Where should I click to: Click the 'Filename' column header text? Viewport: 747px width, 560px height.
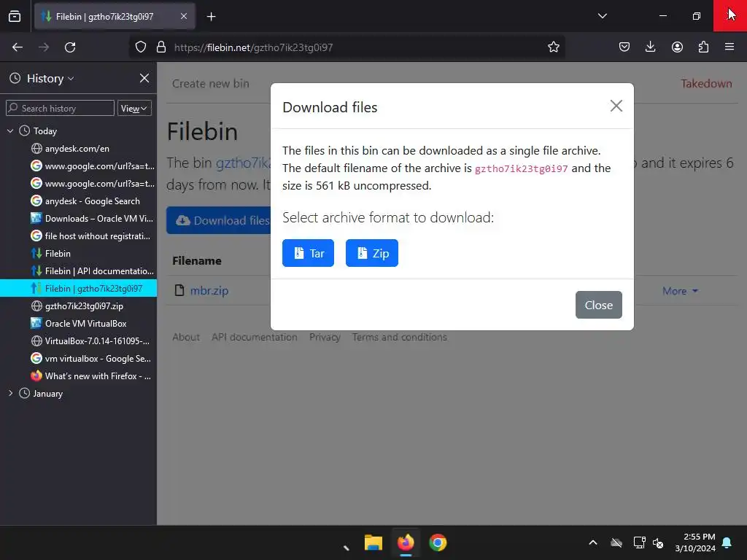click(x=197, y=260)
